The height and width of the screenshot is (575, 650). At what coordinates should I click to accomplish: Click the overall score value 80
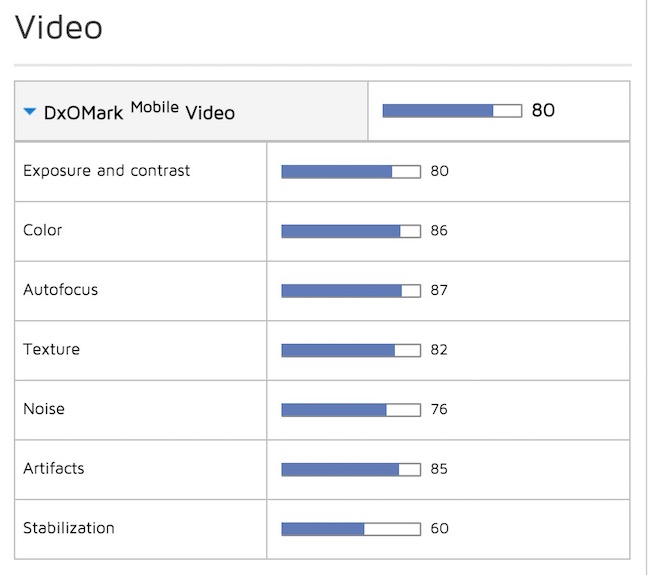click(x=543, y=110)
